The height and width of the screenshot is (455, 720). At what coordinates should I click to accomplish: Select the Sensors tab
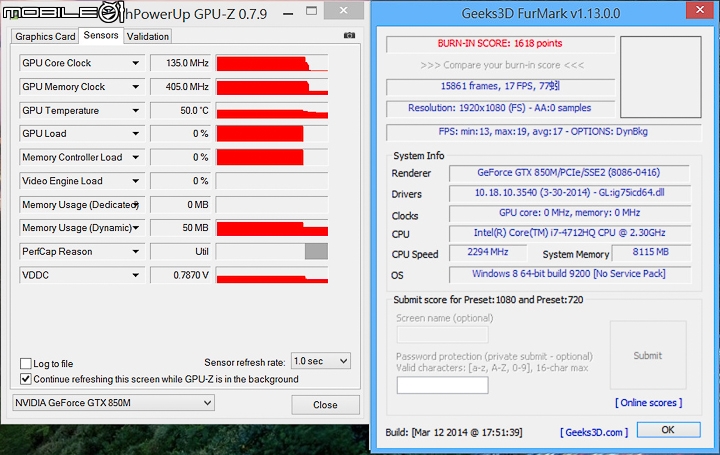(x=101, y=35)
